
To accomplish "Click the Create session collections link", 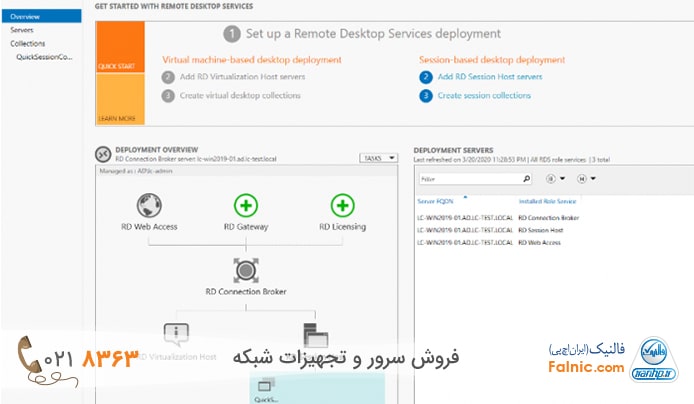I will tap(484, 95).
